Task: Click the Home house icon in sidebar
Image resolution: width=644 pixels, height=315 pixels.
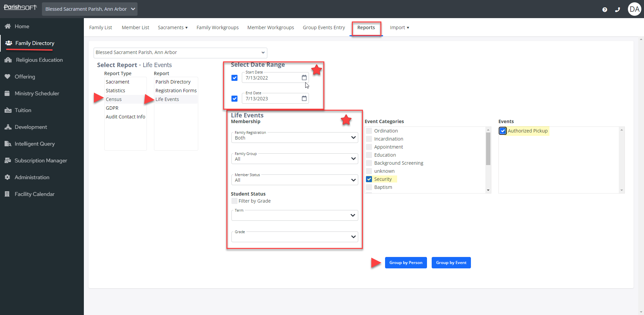Action: [x=8, y=26]
